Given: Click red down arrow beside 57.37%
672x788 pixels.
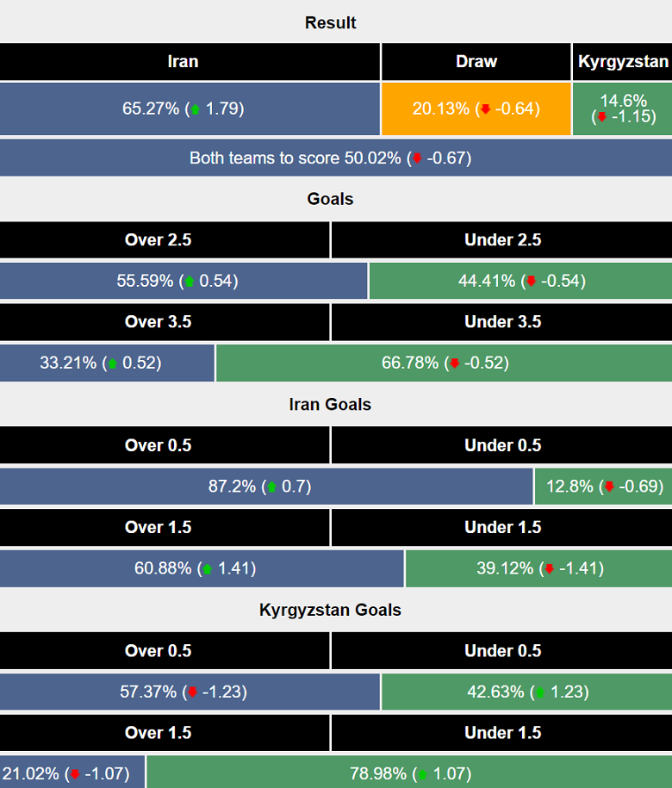Looking at the screenshot, I should [192, 692].
